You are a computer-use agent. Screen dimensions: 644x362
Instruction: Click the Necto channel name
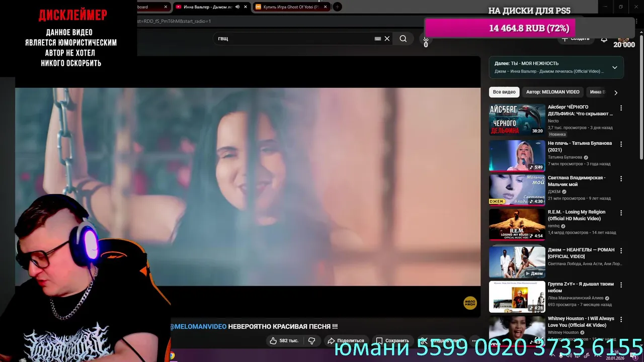(553, 121)
